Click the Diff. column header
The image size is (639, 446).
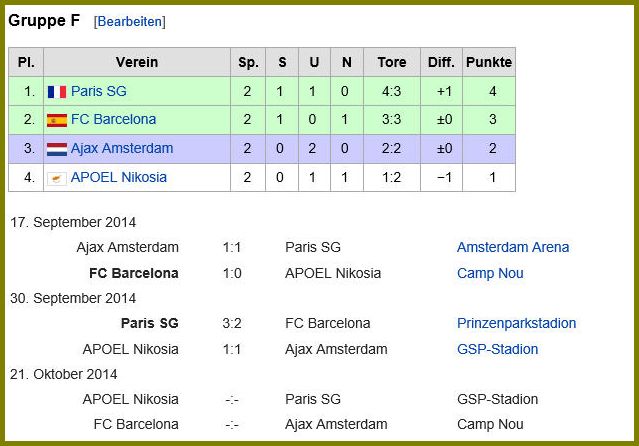pyautogui.click(x=441, y=62)
